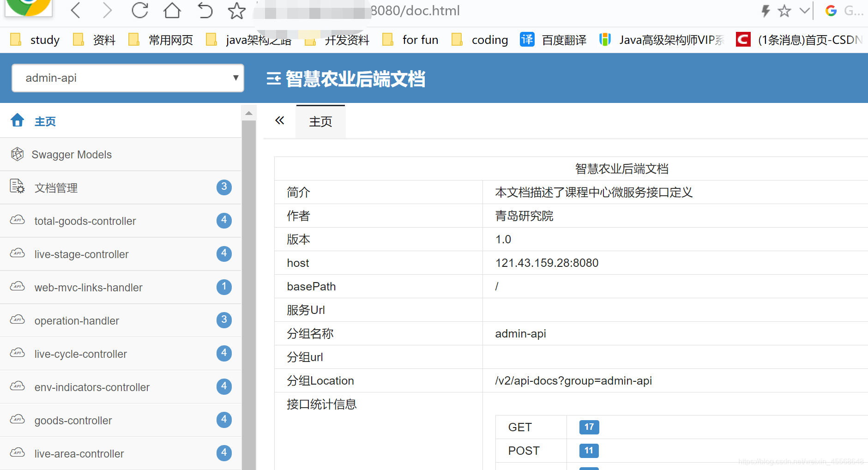Screen dimensions: 868x470
Task: Click count badge 1 on web-mvc-links-handler
Action: point(224,287)
